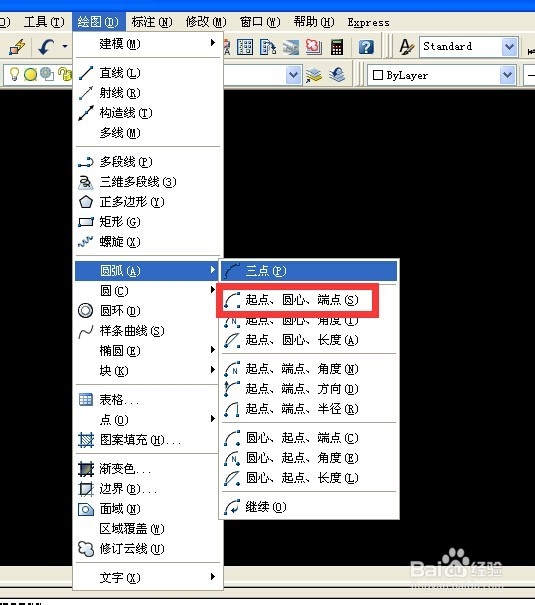Choose 区域覆盖(W) wipeout
The image size is (535, 605).
pyautogui.click(x=148, y=529)
